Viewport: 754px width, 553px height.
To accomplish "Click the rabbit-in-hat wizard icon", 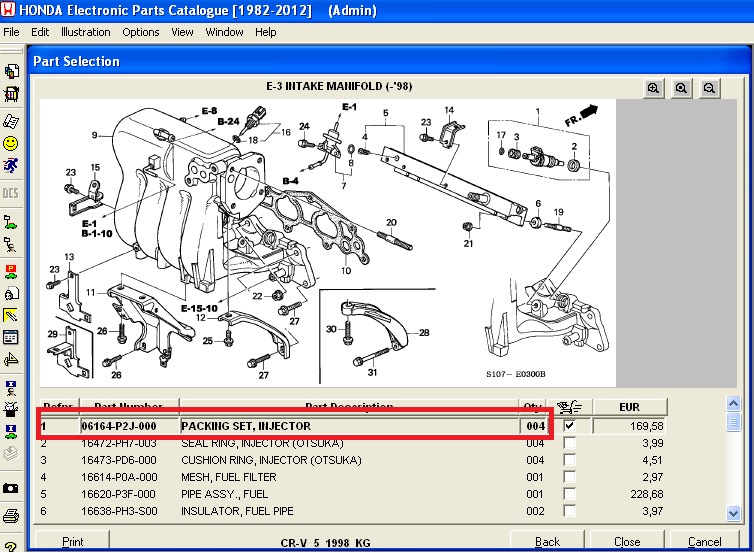I will (11, 409).
